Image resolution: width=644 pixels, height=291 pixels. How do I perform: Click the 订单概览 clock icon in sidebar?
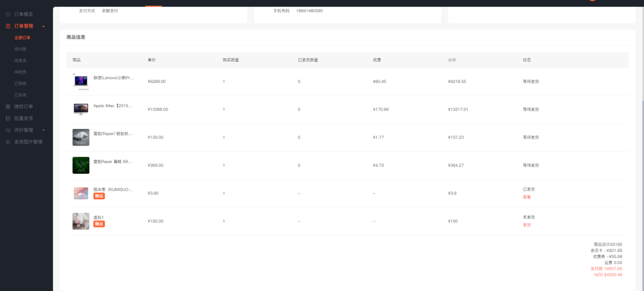[x=8, y=14]
